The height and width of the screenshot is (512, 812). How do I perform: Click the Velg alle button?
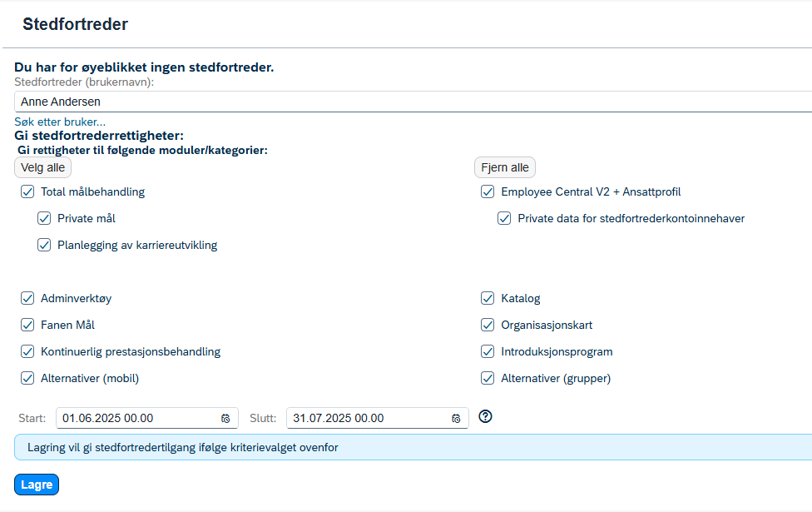42,167
